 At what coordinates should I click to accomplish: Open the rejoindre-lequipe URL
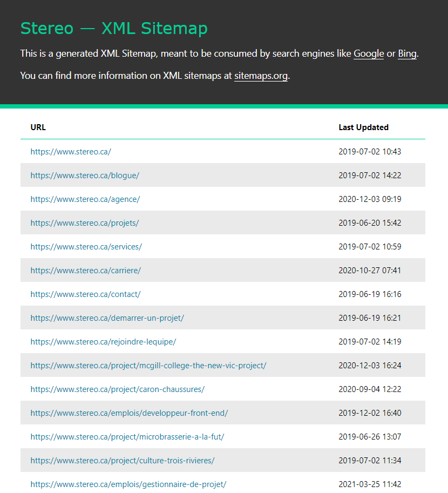click(x=103, y=342)
